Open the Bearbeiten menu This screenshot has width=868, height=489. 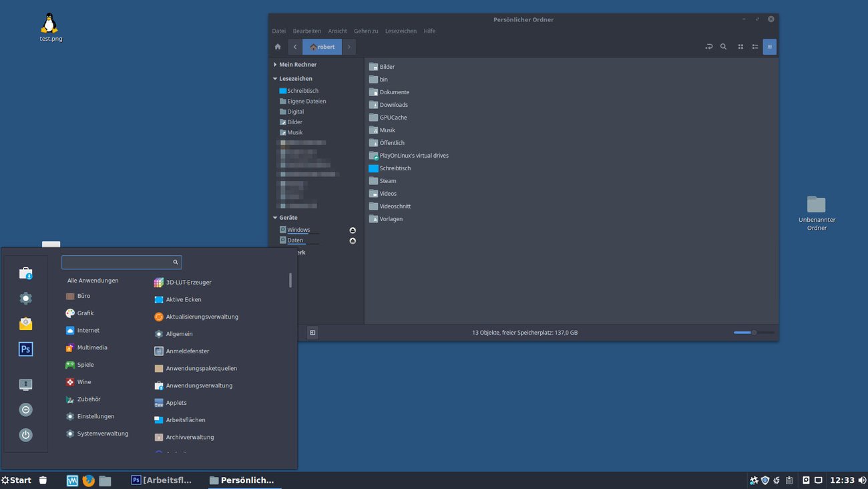point(306,31)
